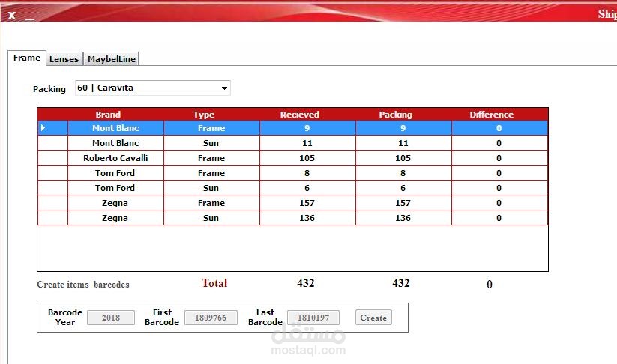
Task: Click the Recieved total 432
Action: pos(306,283)
